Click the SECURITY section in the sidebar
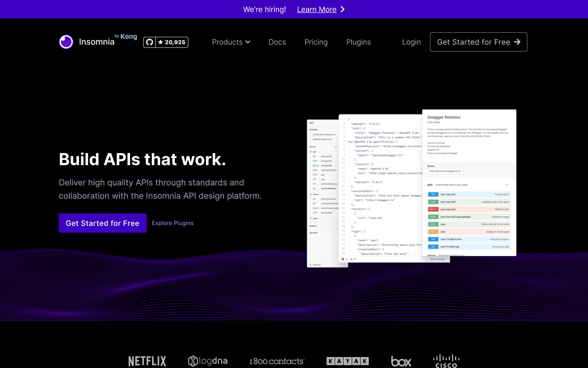Viewport: 588px width, 368px height. pos(314,233)
